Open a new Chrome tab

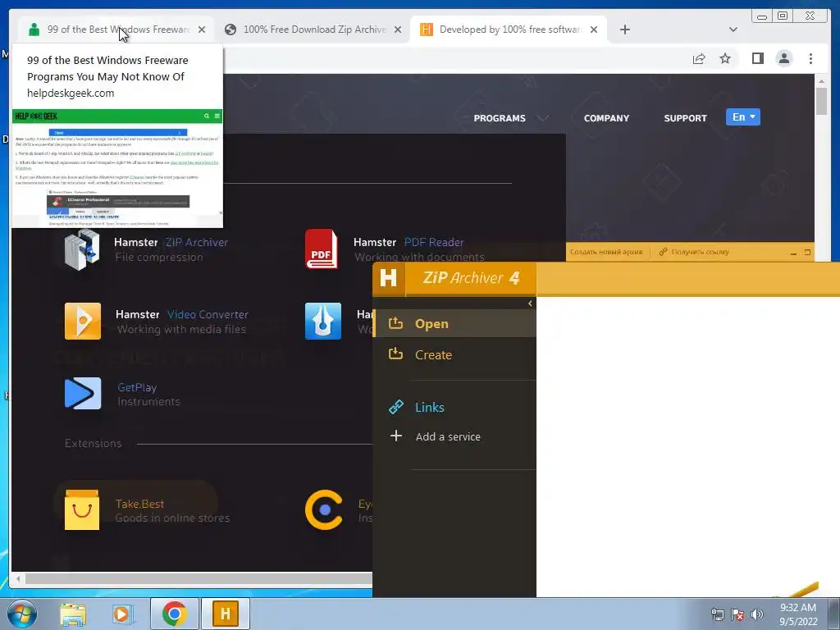click(624, 30)
